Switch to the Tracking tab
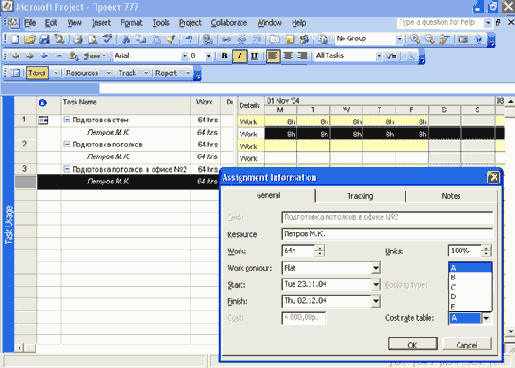Screen dimensions: 515x368 coord(360,196)
